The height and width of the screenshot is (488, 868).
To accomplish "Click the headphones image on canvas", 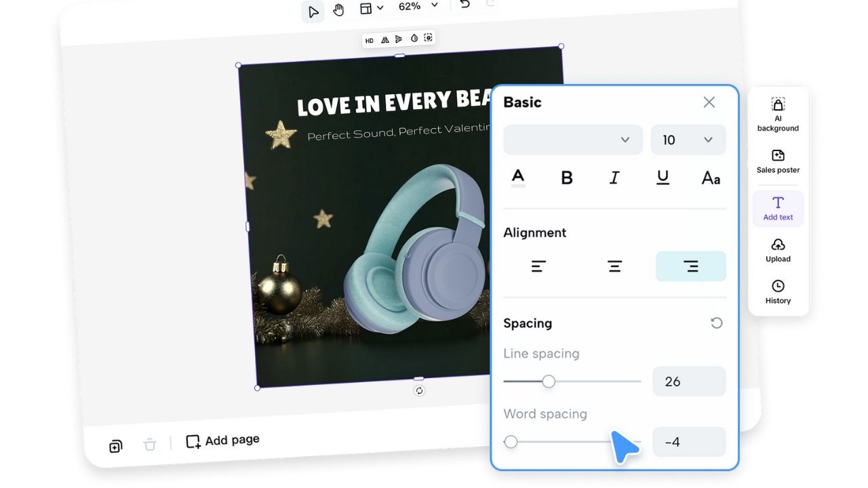I will 414,247.
